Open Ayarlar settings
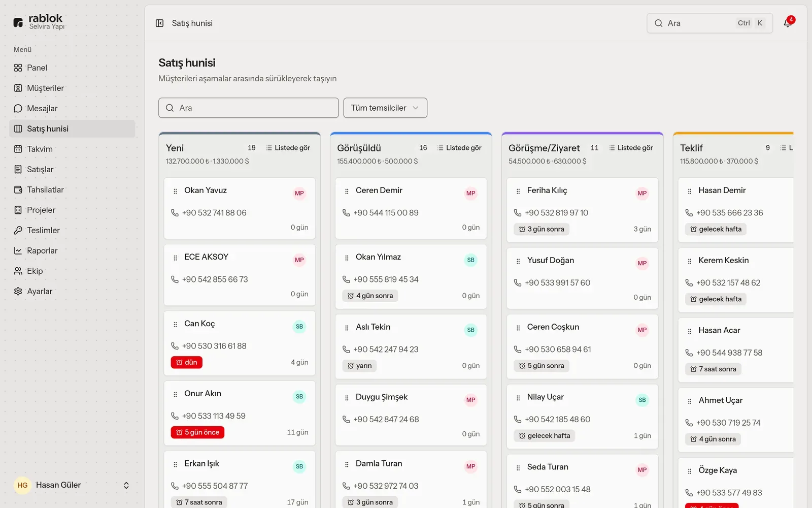Image resolution: width=812 pixels, height=508 pixels. tap(72, 291)
